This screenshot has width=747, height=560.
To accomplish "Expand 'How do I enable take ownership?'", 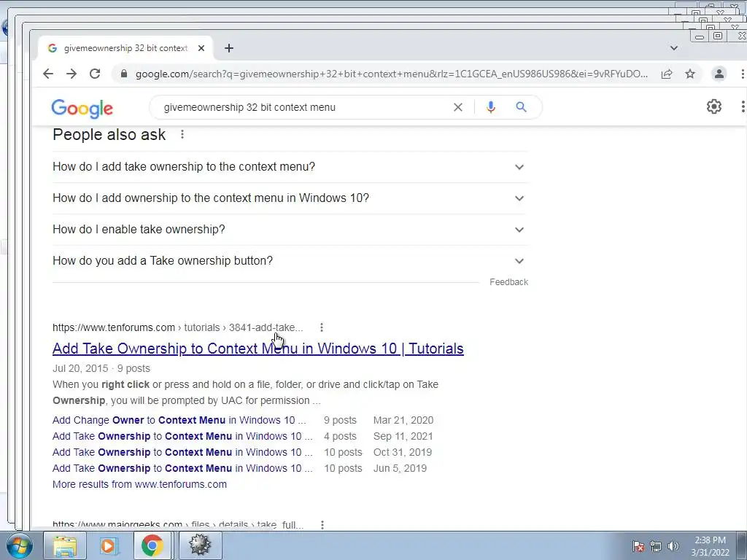I will tap(290, 230).
